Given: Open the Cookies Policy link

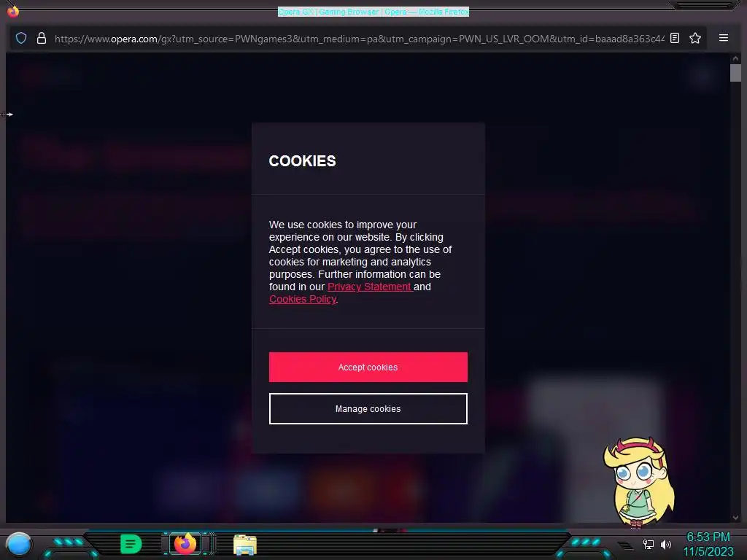Looking at the screenshot, I should 303,299.
